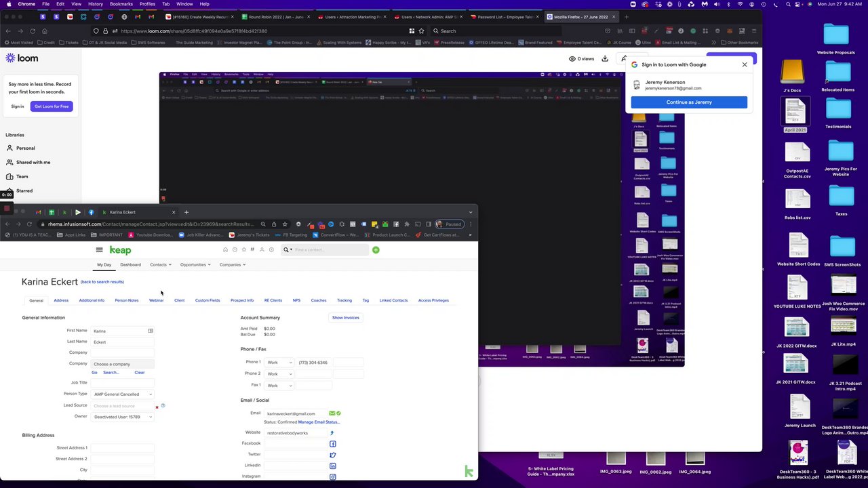Image resolution: width=868 pixels, height=488 pixels.
Task: Open the Owner dropdown
Action: pyautogui.click(x=122, y=417)
